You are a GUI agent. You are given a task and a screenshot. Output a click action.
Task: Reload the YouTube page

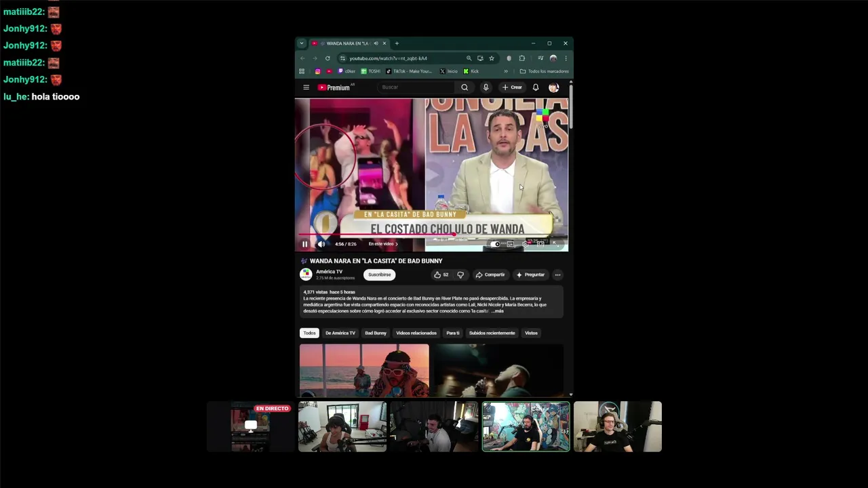(328, 58)
